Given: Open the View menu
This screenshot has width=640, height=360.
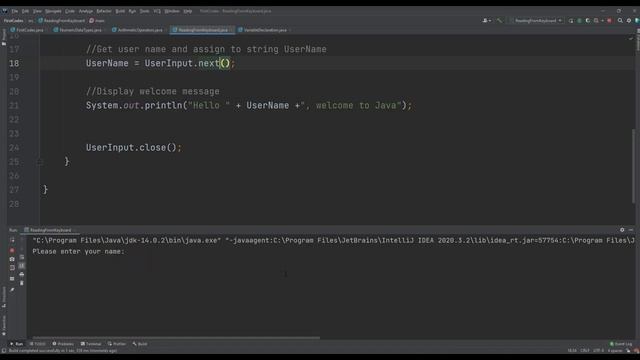Looking at the screenshot, I should pos(37,11).
